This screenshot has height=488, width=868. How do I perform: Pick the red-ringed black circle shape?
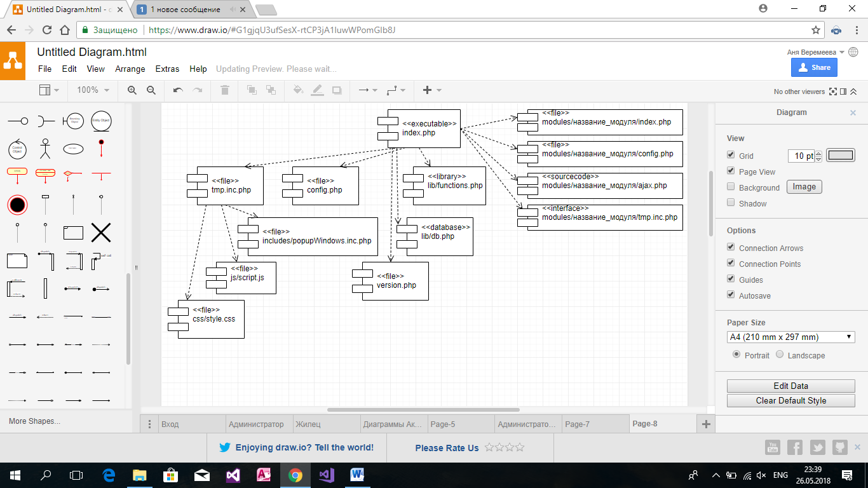(x=17, y=205)
